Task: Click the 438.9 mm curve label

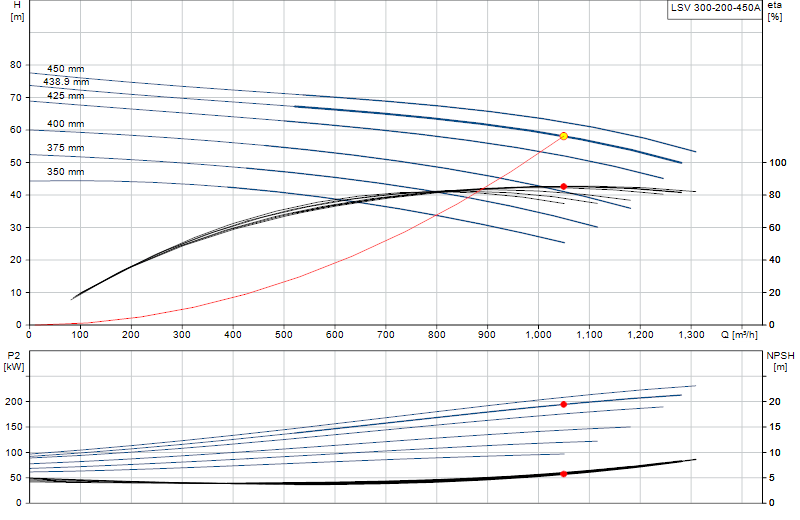Action: (66, 82)
